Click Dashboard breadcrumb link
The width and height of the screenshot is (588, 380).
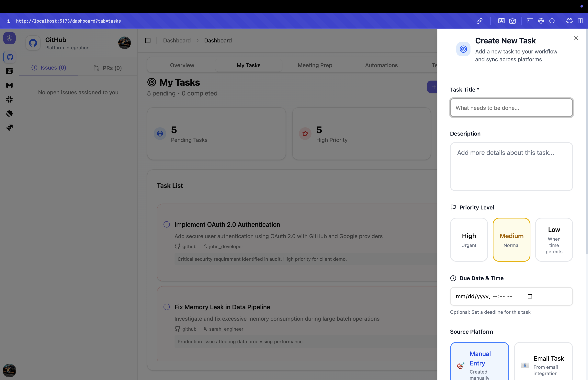click(177, 40)
